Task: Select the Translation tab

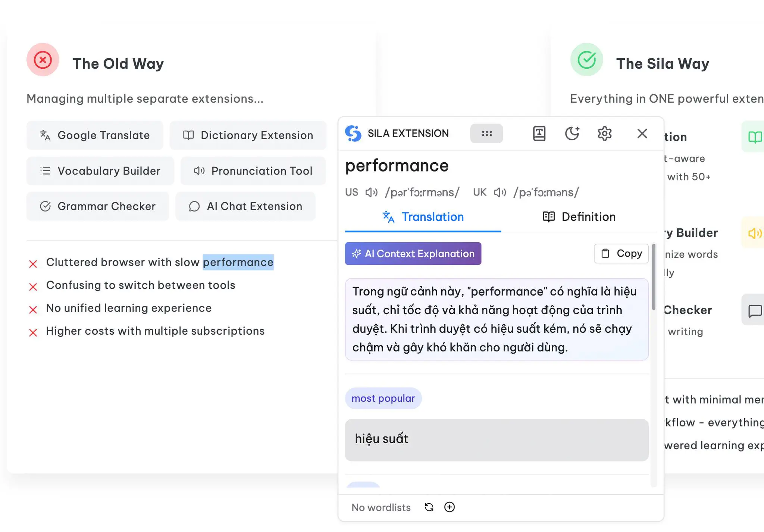Action: click(424, 217)
